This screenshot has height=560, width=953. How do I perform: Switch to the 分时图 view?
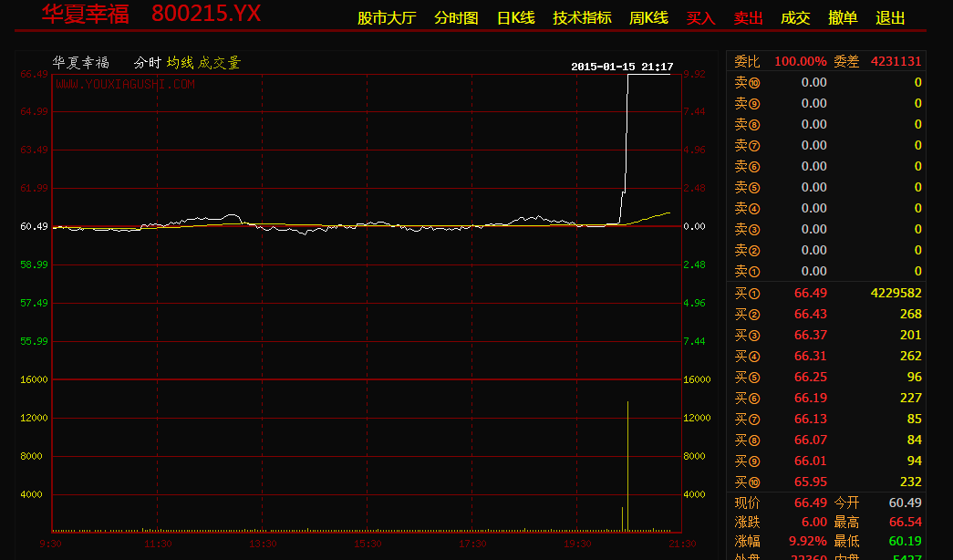pos(456,18)
